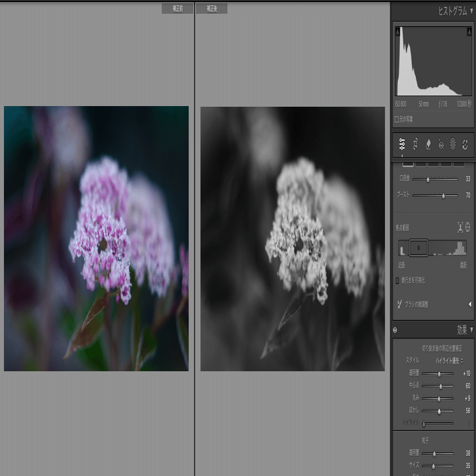
Task: Toggle the 効果 panel on/off switch
Action: coord(395,330)
